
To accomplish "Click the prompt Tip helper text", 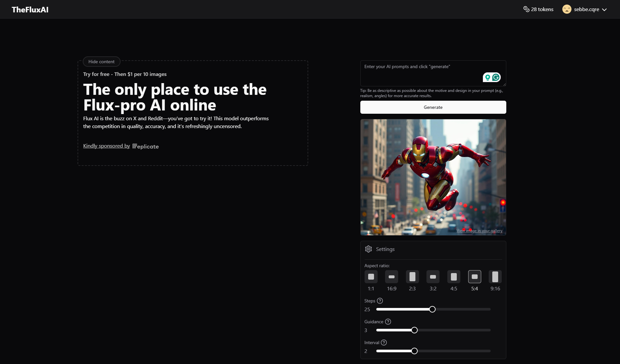I will click(x=431, y=93).
